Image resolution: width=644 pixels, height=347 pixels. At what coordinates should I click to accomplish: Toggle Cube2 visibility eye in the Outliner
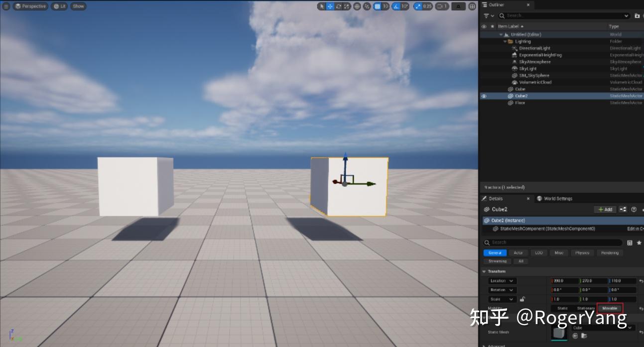pyautogui.click(x=484, y=95)
